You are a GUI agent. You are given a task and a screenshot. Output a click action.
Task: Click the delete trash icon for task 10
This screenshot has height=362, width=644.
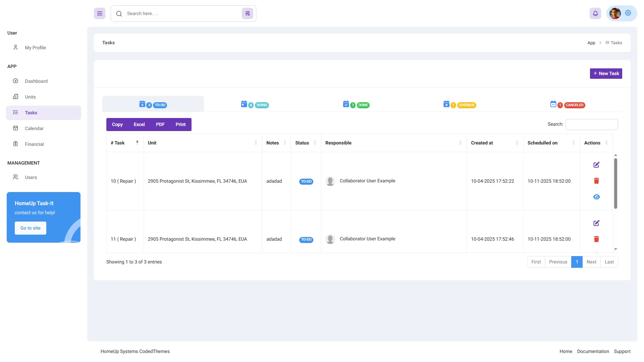[596, 181]
